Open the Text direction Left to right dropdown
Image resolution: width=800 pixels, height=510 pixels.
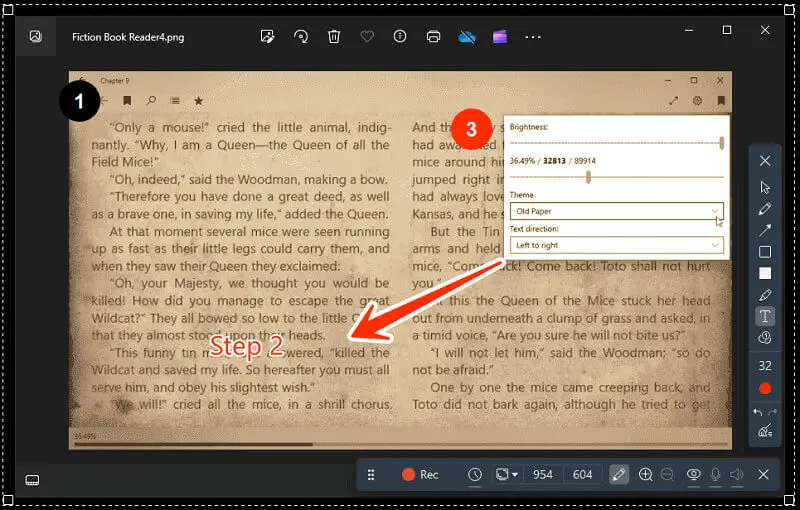[616, 245]
